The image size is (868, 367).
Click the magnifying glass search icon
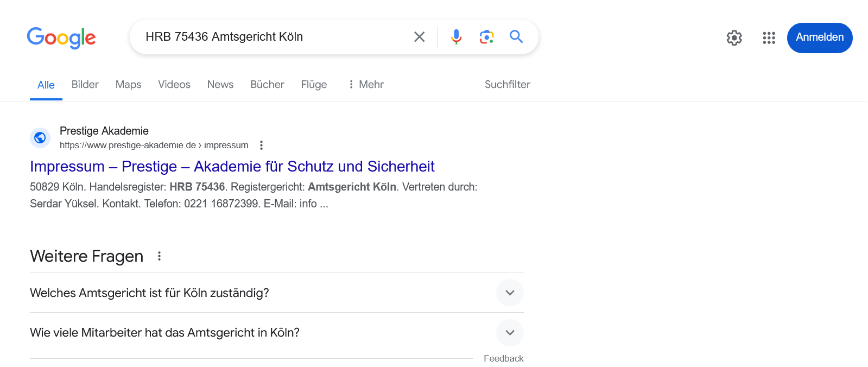[516, 37]
